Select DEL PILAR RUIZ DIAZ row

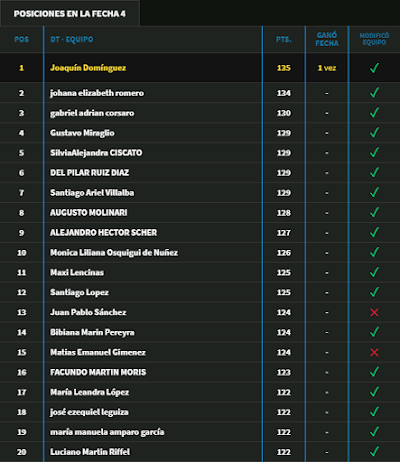200,173
